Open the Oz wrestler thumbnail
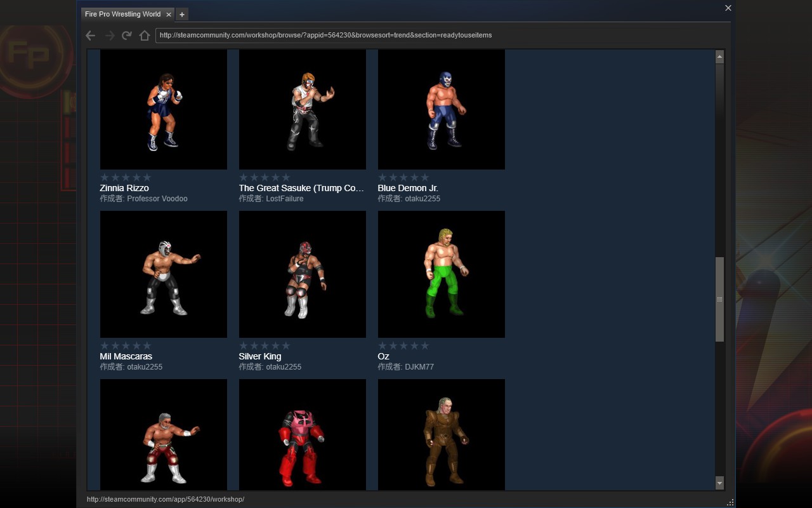Viewport: 812px width, 508px height. point(442,274)
